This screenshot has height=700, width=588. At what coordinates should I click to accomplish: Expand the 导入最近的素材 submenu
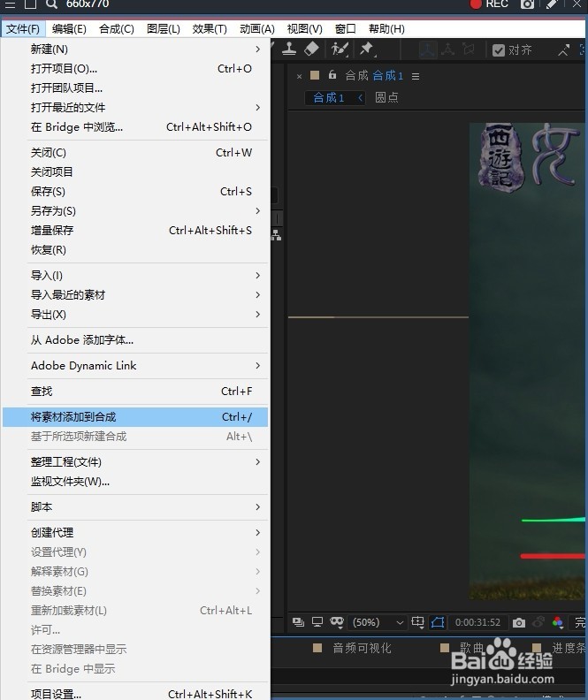pos(134,295)
